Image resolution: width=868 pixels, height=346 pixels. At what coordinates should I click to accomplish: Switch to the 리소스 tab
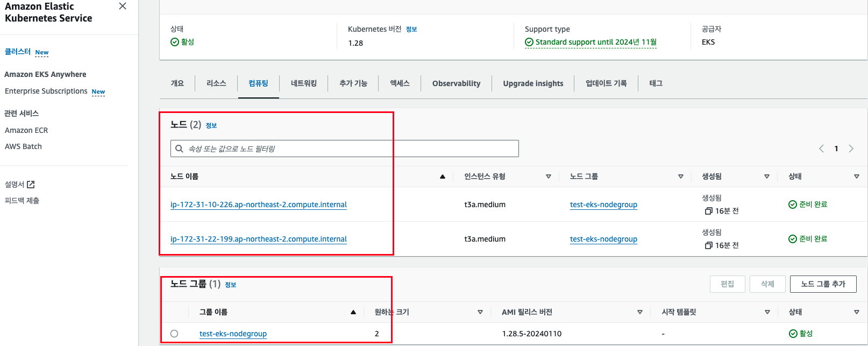[216, 83]
